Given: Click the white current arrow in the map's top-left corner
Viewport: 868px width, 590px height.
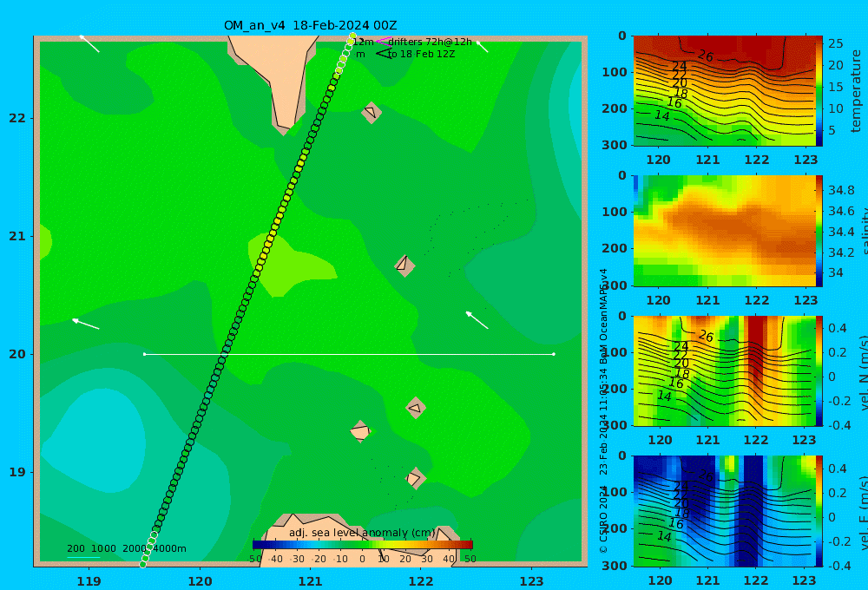Looking at the screenshot, I should click(89, 43).
